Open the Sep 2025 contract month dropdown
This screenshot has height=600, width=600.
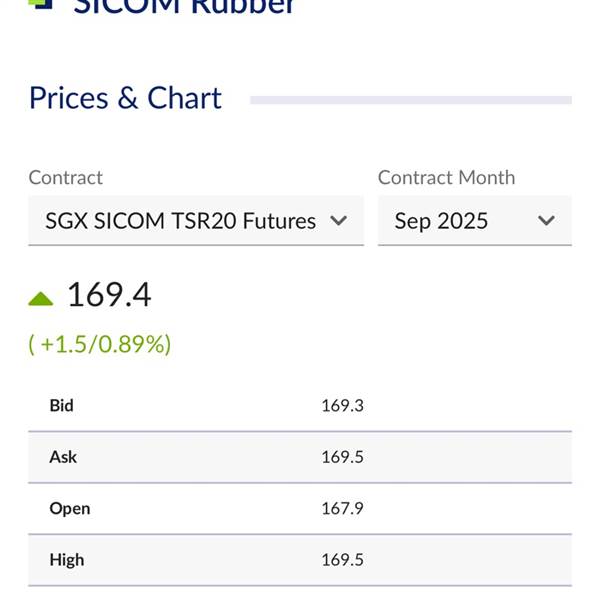475,221
